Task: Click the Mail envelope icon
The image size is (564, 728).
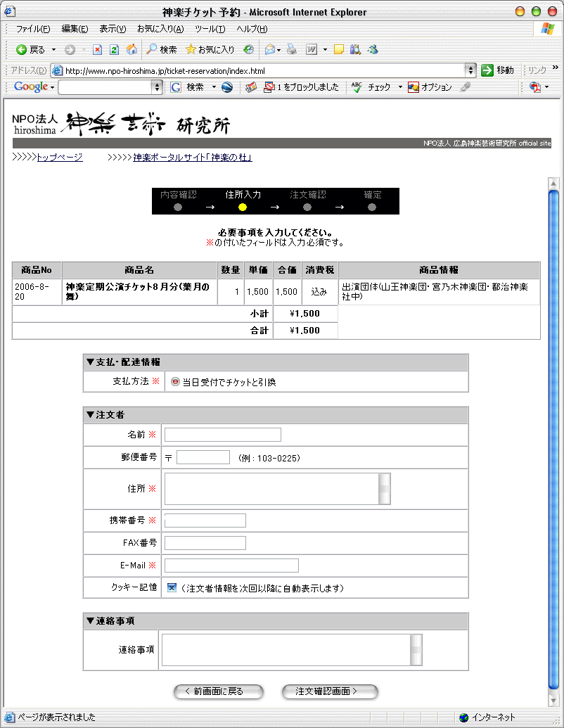Action: pyautogui.click(x=270, y=49)
